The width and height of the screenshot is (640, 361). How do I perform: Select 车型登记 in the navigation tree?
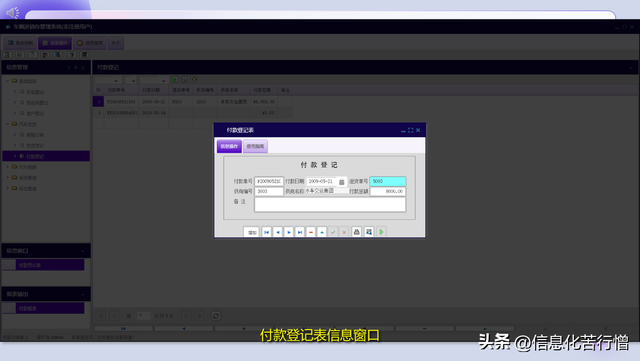(35, 92)
